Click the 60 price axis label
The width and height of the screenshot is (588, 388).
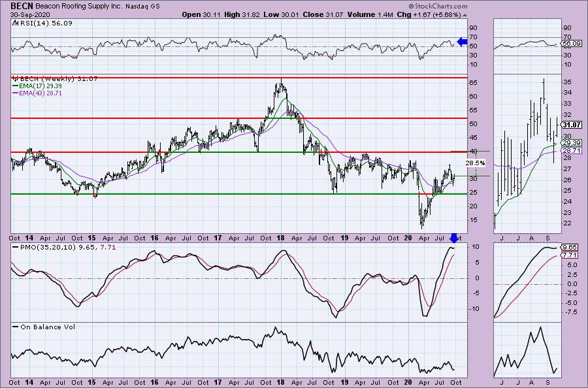point(474,96)
